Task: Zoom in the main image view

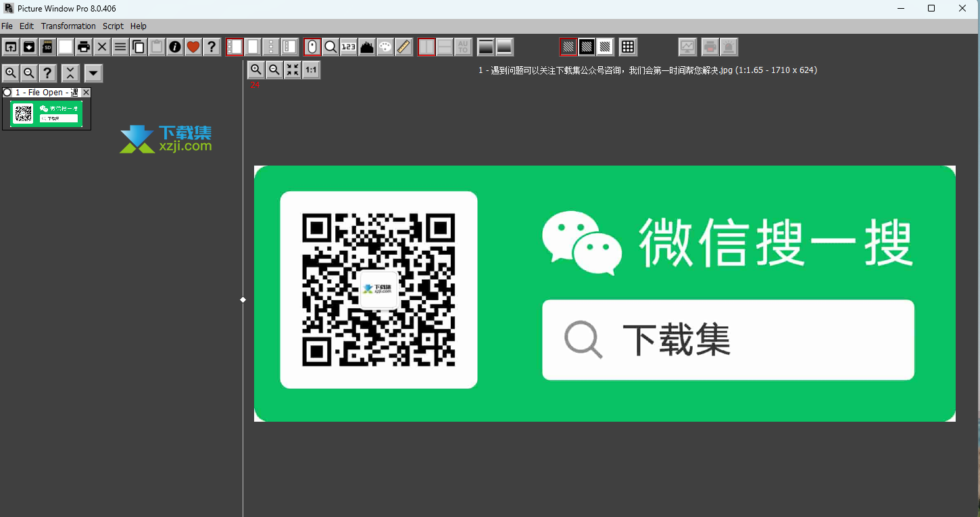Action: point(256,70)
